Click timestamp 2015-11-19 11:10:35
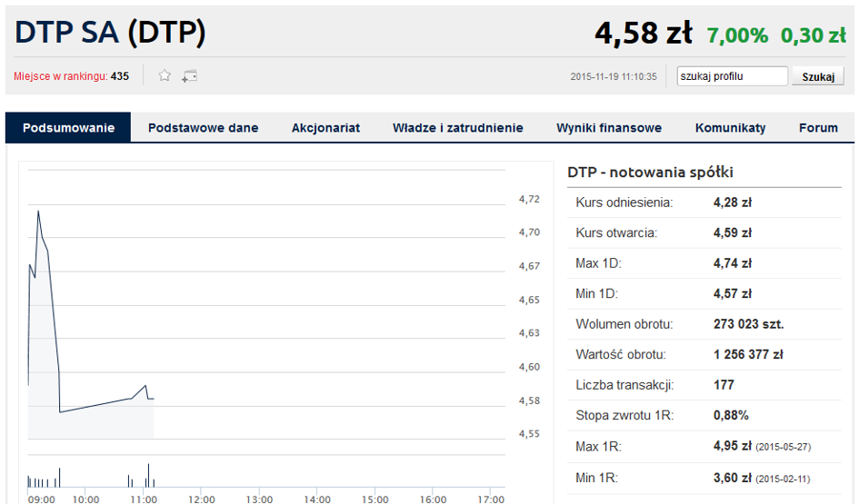Screen dimensions: 859x504 [613, 76]
